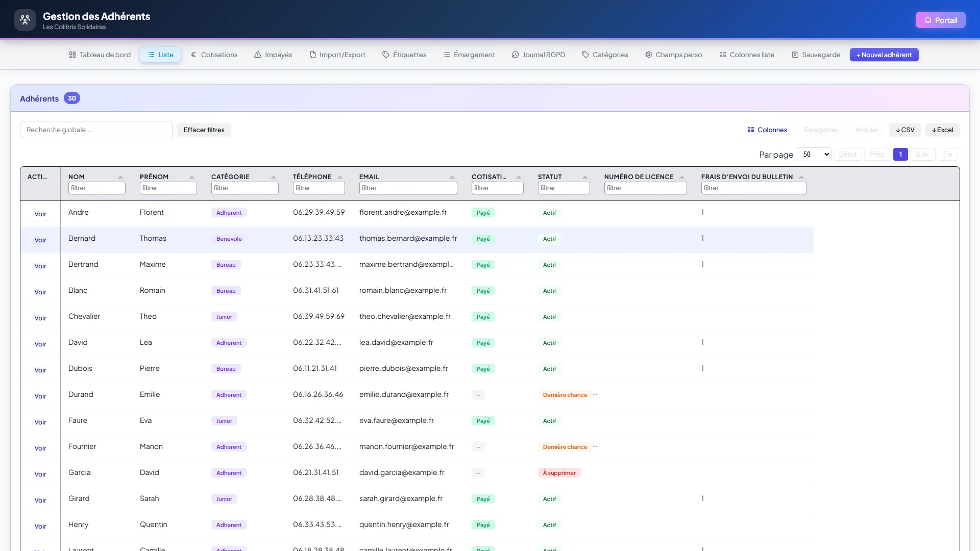This screenshot has width=980, height=551.
Task: Click the Statut filter field
Action: coord(564,188)
